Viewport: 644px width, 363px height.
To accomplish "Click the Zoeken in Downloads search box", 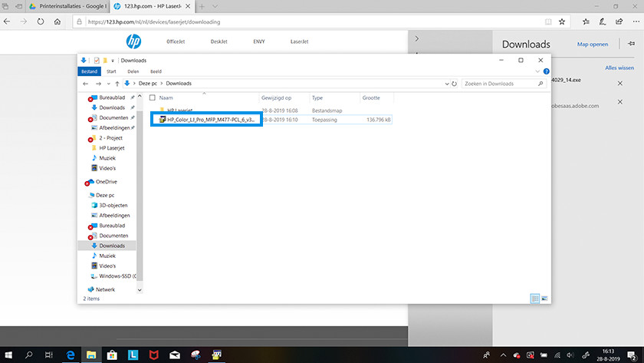I will (504, 84).
